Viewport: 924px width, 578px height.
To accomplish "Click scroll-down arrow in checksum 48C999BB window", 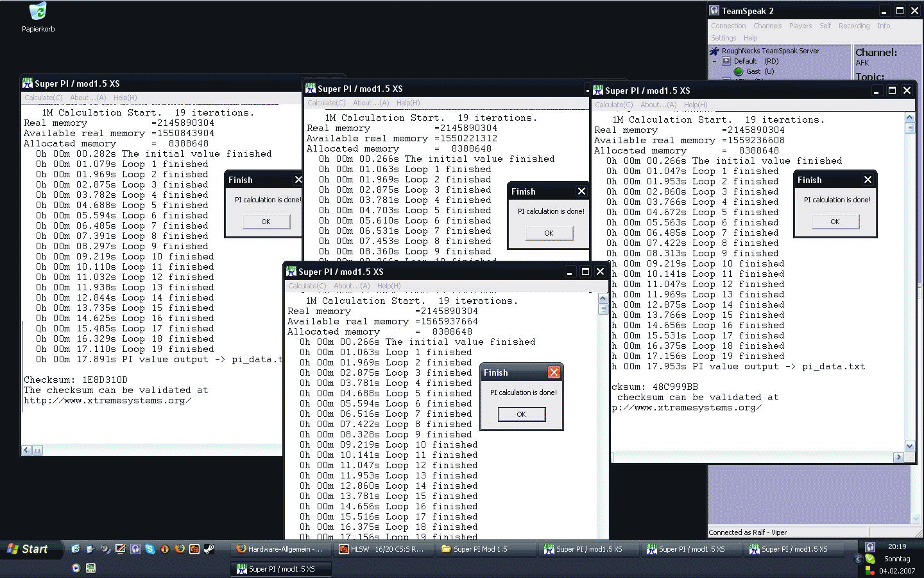I will click(909, 446).
